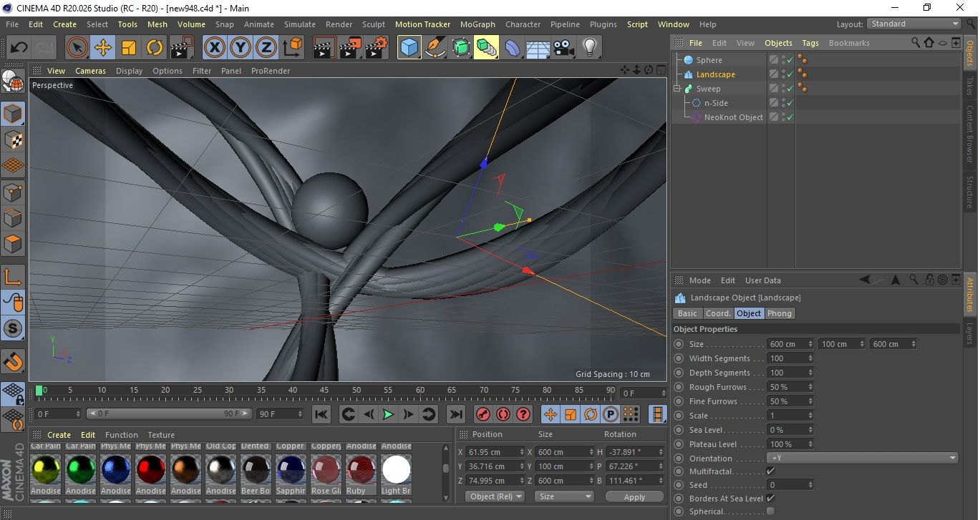
Task: Click the Make Editable icon
Action: (14, 83)
